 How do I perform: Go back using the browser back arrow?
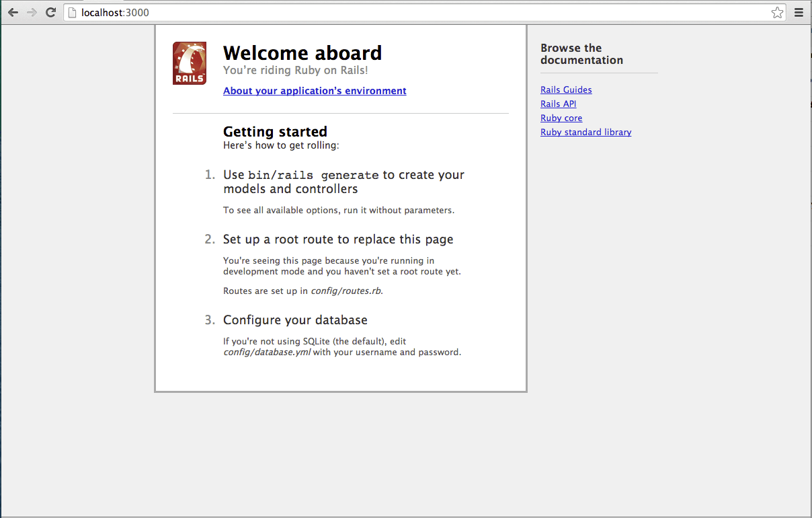(13, 12)
